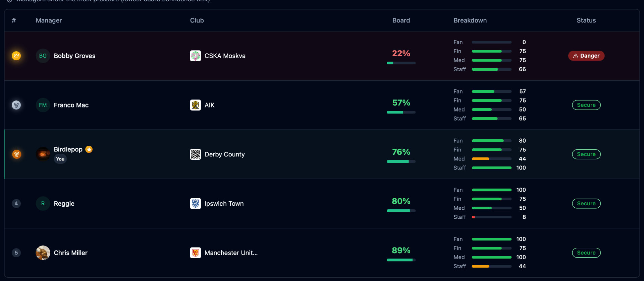Click the Manchester United club badge

pyautogui.click(x=196, y=253)
